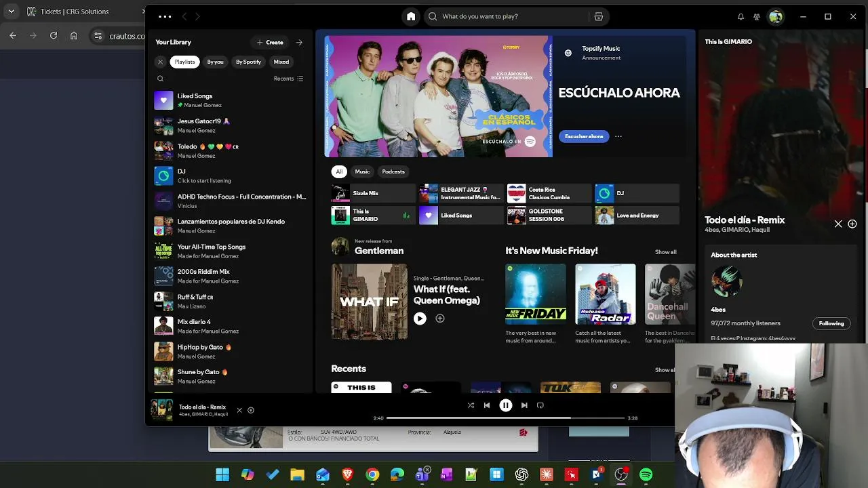Screen dimensions: 868x488
Task: Toggle the By Spotify filter chip
Action: point(248,62)
